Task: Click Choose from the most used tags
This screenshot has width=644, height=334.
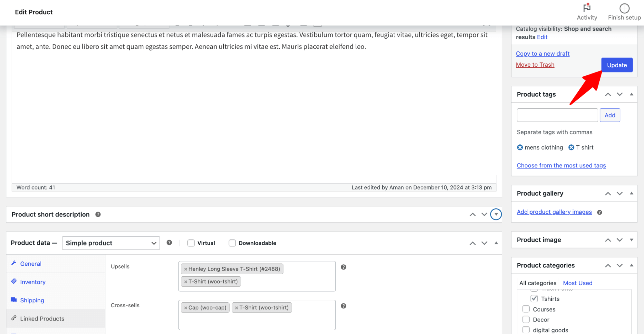Action: tap(561, 165)
